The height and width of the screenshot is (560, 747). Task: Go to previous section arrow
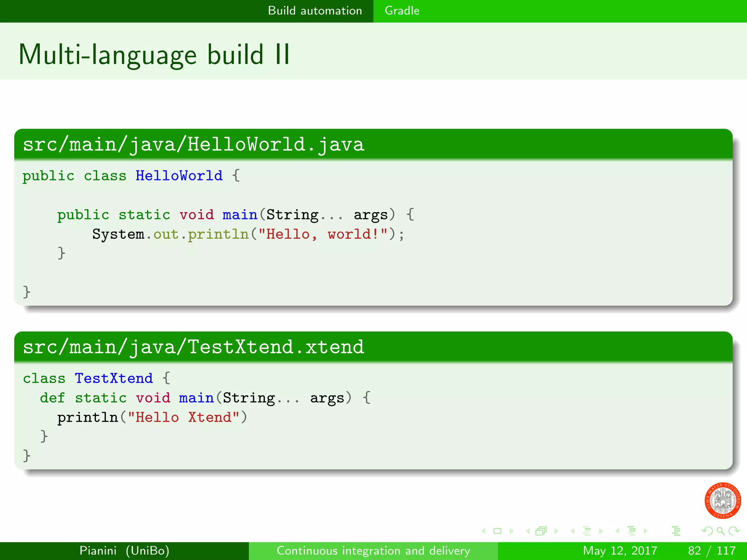[617, 531]
